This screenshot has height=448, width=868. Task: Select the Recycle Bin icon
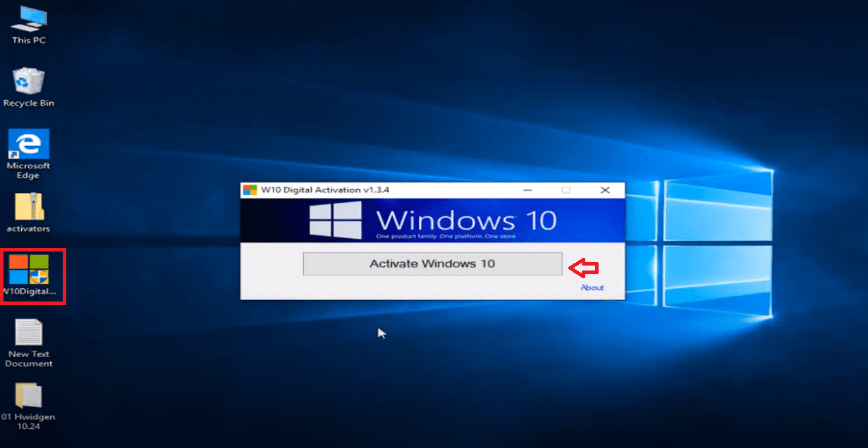(x=28, y=81)
